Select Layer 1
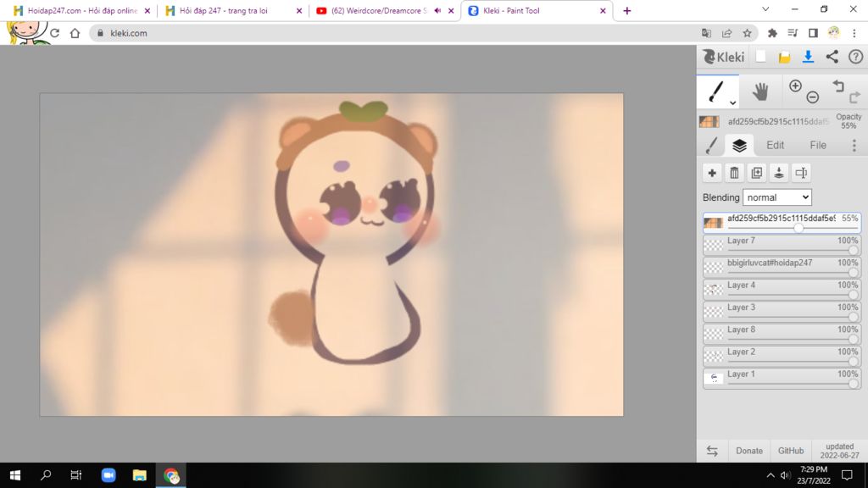 [x=782, y=378]
